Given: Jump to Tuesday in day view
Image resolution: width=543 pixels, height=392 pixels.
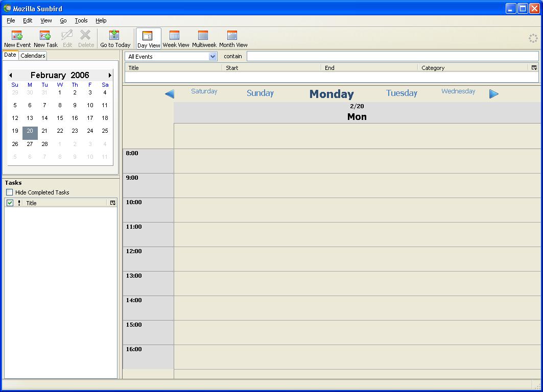Looking at the screenshot, I should 402,93.
